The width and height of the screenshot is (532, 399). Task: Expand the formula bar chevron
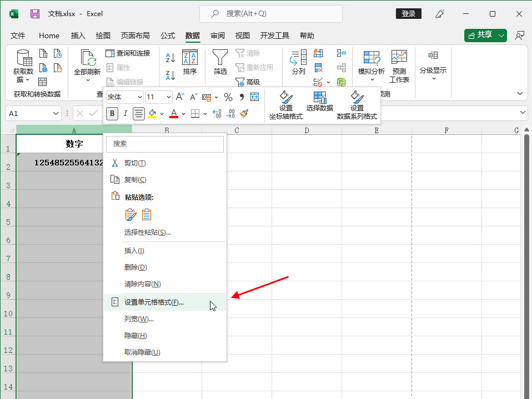[523, 113]
